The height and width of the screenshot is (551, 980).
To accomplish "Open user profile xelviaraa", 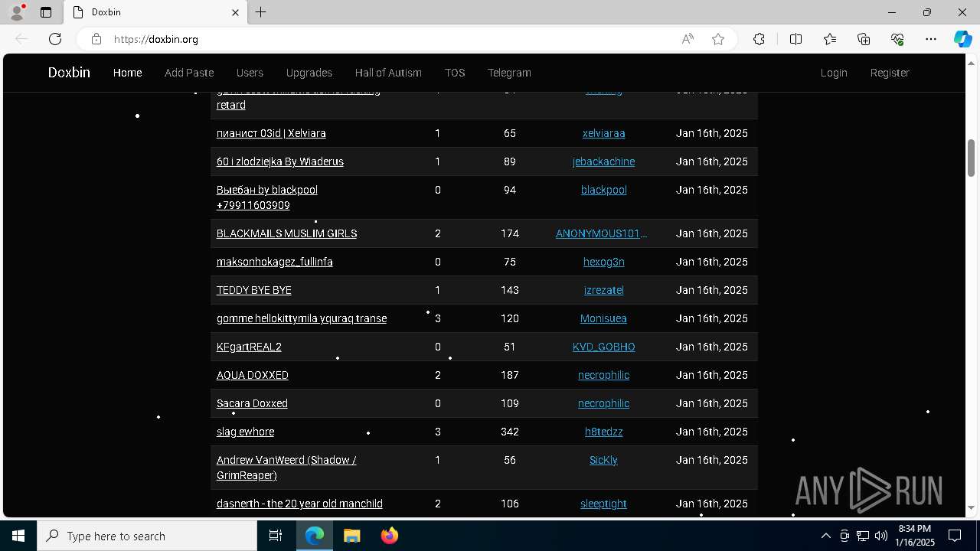I will (x=603, y=133).
